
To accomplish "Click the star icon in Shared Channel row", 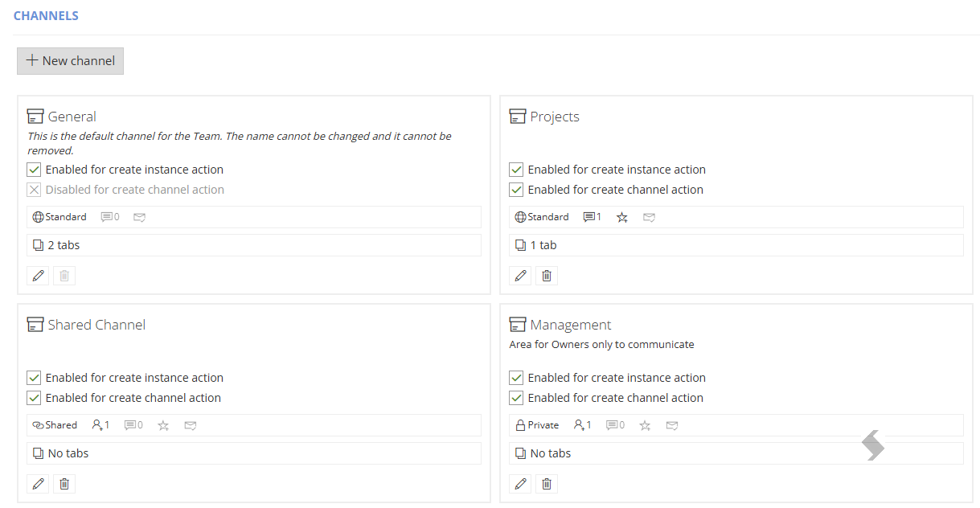I will 163,425.
